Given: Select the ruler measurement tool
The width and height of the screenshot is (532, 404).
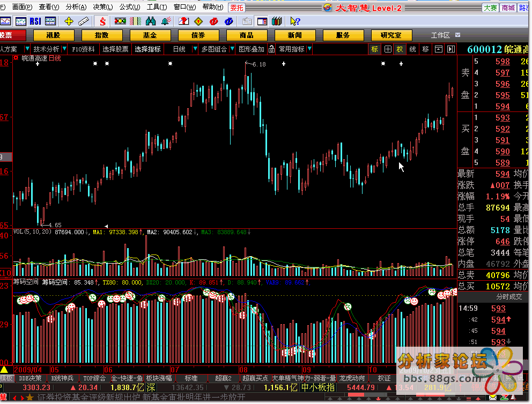Looking at the screenshot, I should (84, 21).
